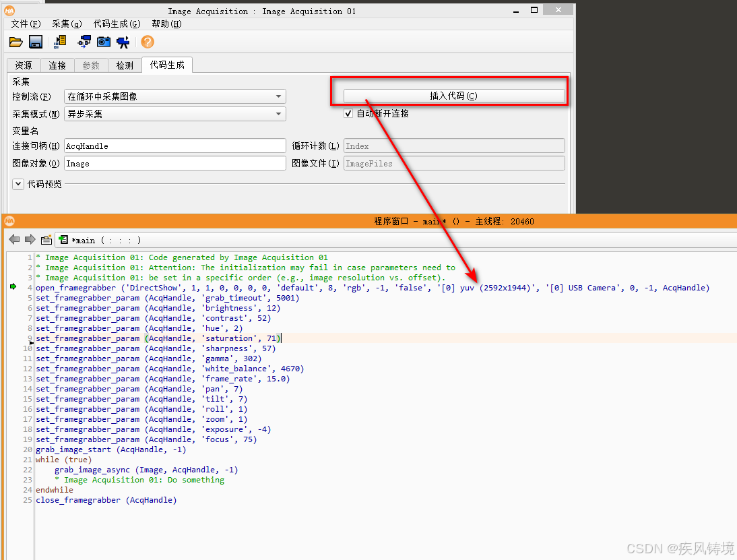Screen dimensions: 737x560
Task: Click the 'pan' parameter line
Action: pyautogui.click(x=139, y=389)
